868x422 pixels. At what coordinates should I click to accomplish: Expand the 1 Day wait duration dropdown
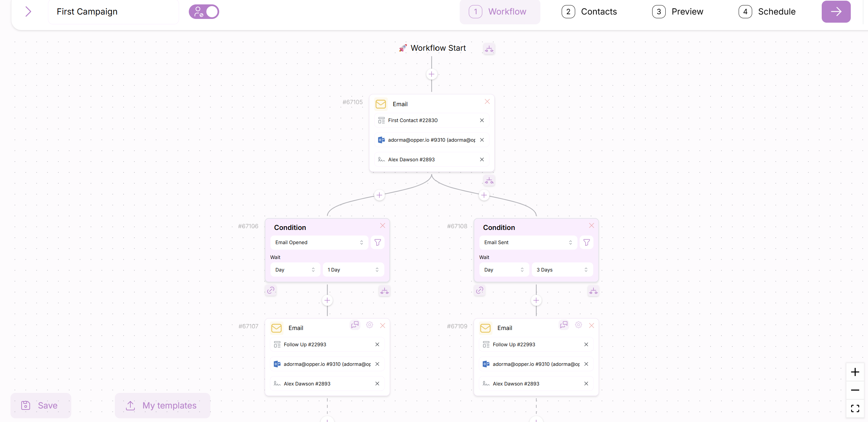[x=353, y=270]
